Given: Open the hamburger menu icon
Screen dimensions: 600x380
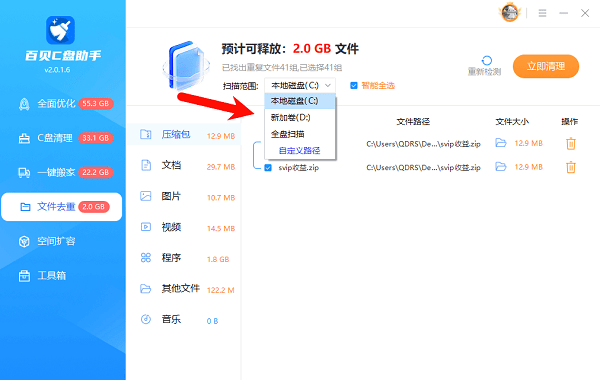Looking at the screenshot, I should (x=542, y=13).
